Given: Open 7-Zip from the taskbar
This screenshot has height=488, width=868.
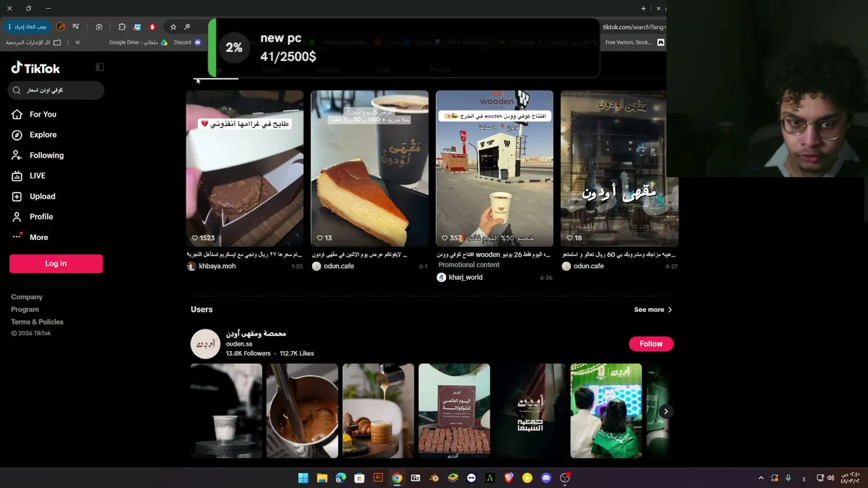Looking at the screenshot, I should click(416, 478).
